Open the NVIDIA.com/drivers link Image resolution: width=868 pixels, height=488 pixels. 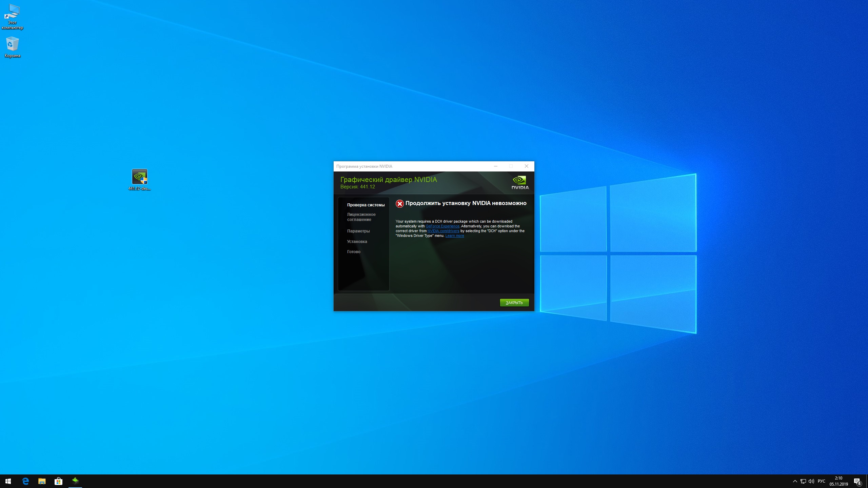[x=443, y=231]
